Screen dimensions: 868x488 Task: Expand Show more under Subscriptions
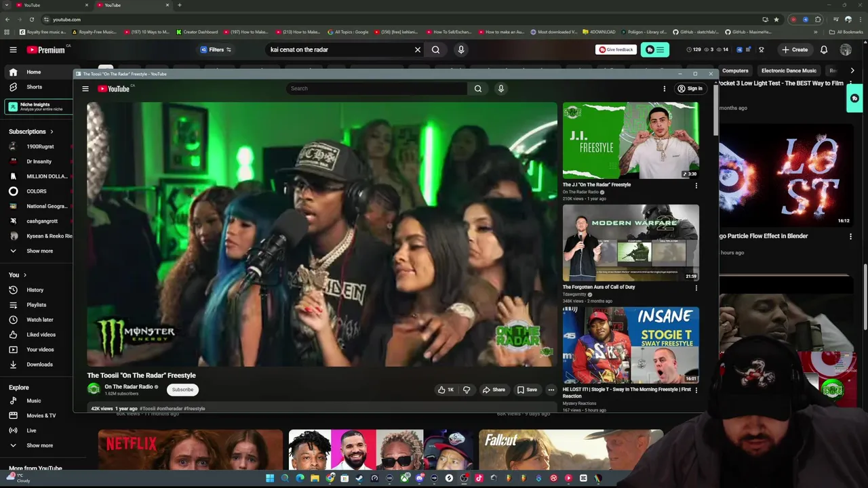pos(37,251)
